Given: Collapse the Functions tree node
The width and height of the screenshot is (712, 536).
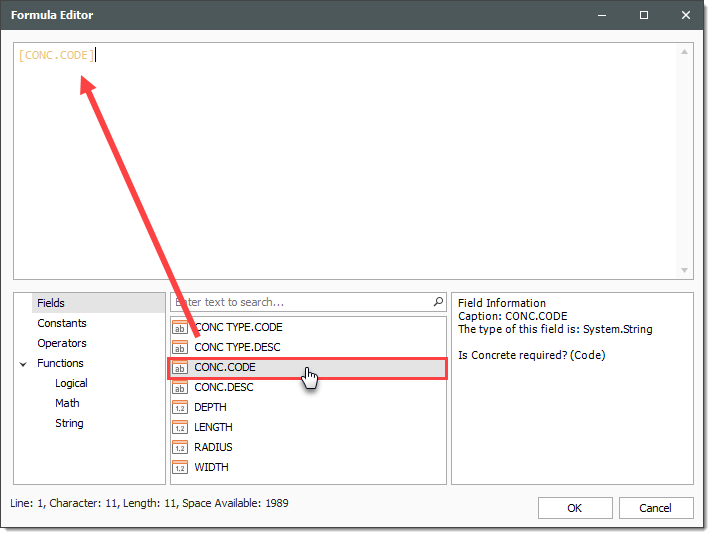Looking at the screenshot, I should [23, 364].
